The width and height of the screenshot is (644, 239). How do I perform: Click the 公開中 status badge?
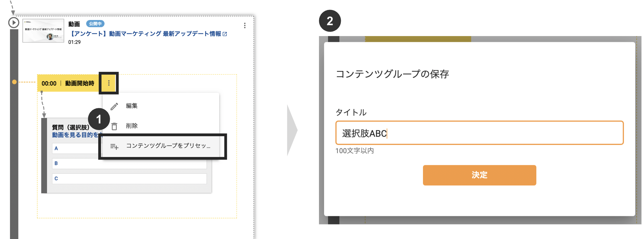pyautogui.click(x=96, y=24)
